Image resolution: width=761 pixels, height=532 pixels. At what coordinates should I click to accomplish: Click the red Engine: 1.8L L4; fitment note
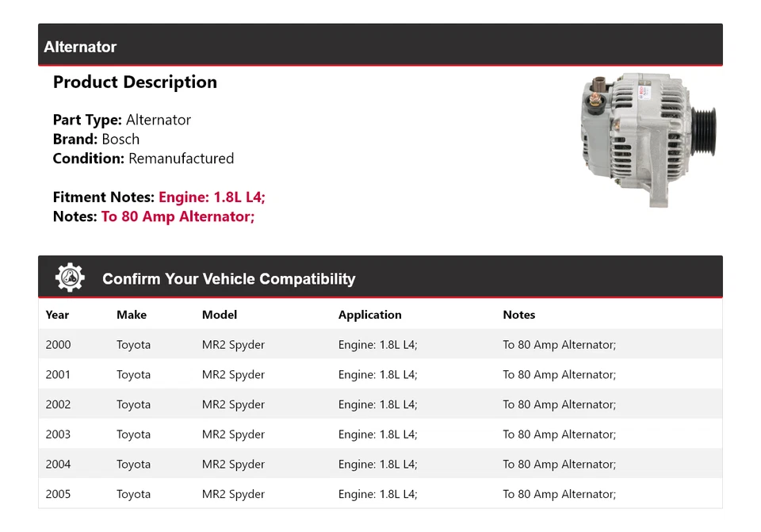coord(212,197)
